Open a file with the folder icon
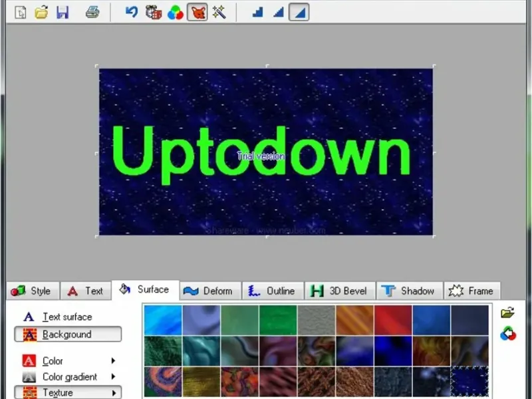The image size is (532, 399). click(41, 13)
